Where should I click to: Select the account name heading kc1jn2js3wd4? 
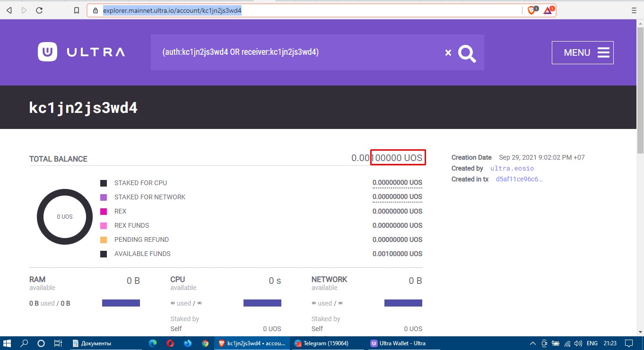(x=83, y=108)
